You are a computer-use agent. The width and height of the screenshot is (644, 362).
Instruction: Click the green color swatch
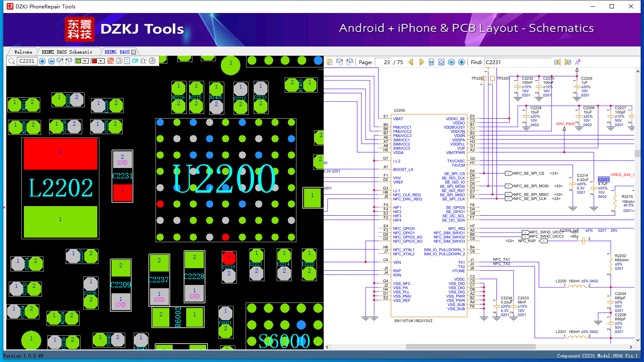click(78, 61)
